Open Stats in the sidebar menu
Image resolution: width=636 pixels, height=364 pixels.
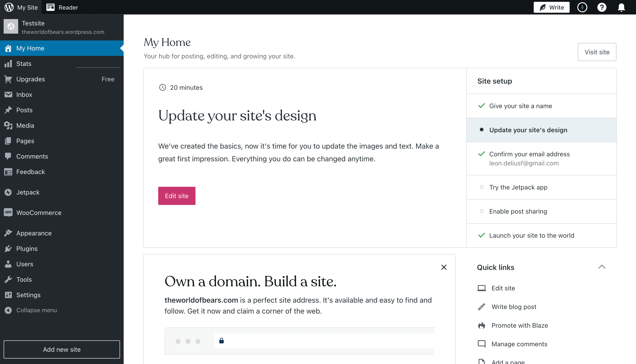[62, 63]
